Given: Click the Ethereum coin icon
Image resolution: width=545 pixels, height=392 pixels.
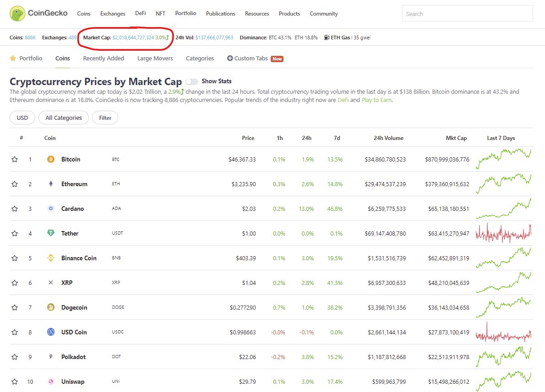Looking at the screenshot, I should (51, 184).
